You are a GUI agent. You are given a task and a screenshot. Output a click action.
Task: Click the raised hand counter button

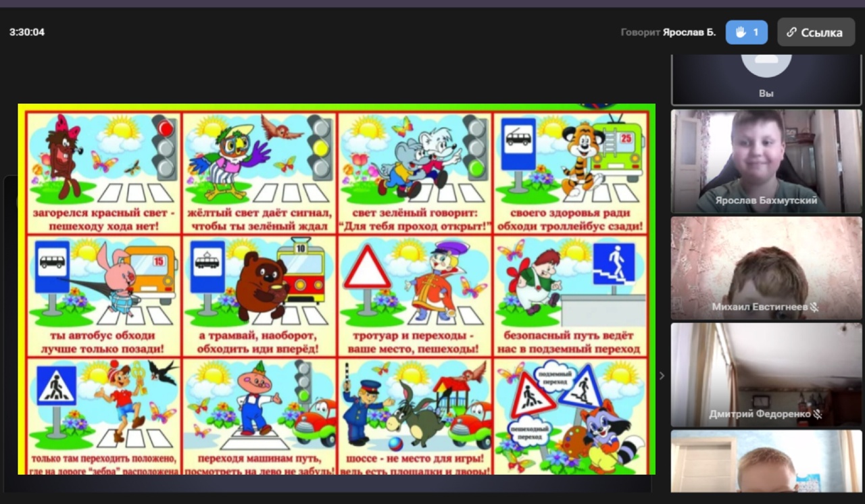pyautogui.click(x=746, y=32)
